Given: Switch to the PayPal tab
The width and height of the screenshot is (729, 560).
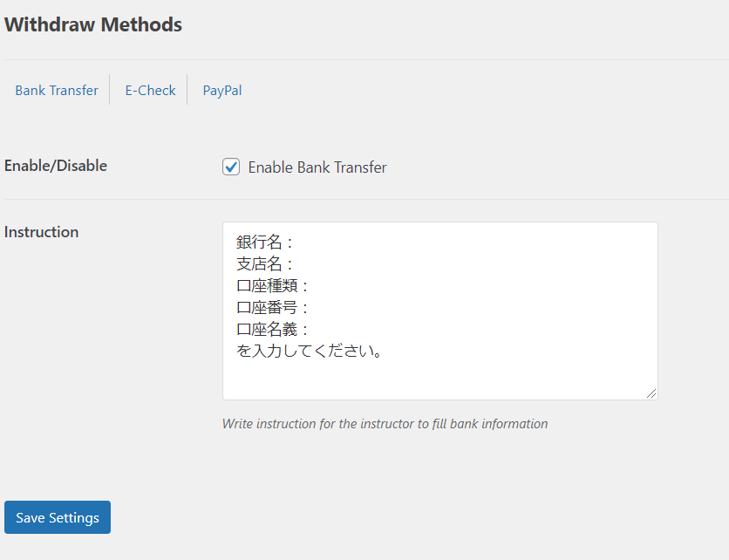Looking at the screenshot, I should [222, 90].
